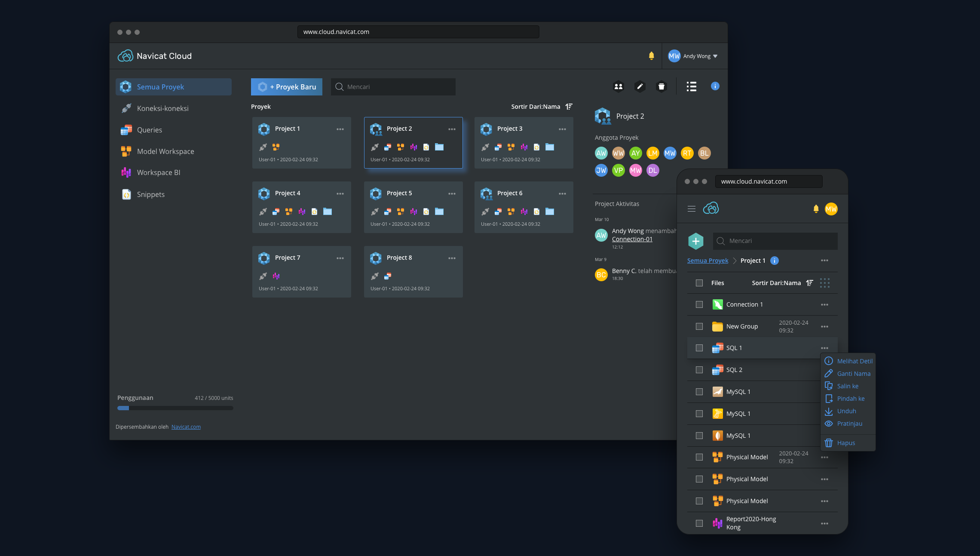Go to Semua Proyek breadcrumb link
The image size is (980, 556).
[707, 261]
